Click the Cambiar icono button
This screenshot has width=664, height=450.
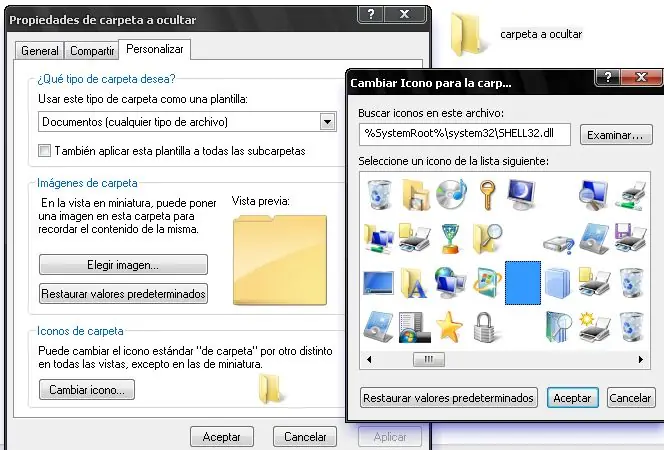[x=87, y=389]
